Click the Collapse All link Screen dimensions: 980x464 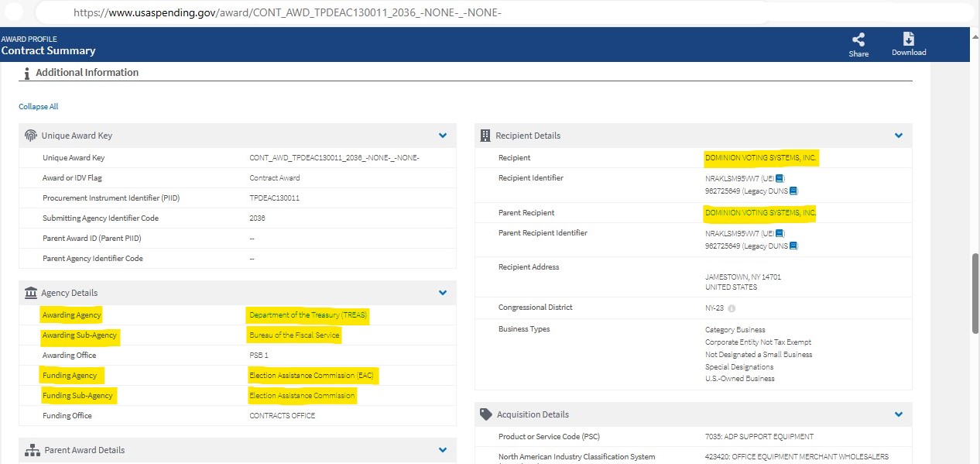pyautogui.click(x=39, y=107)
